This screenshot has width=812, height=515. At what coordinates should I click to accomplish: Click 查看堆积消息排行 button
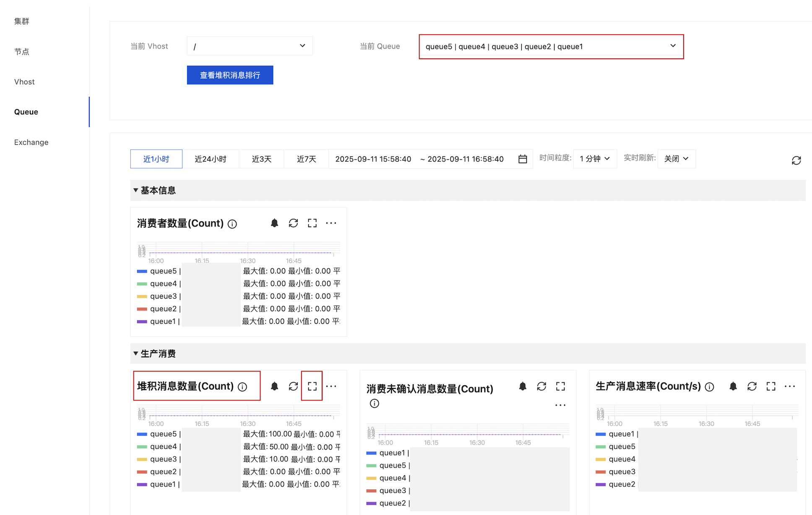(x=230, y=75)
